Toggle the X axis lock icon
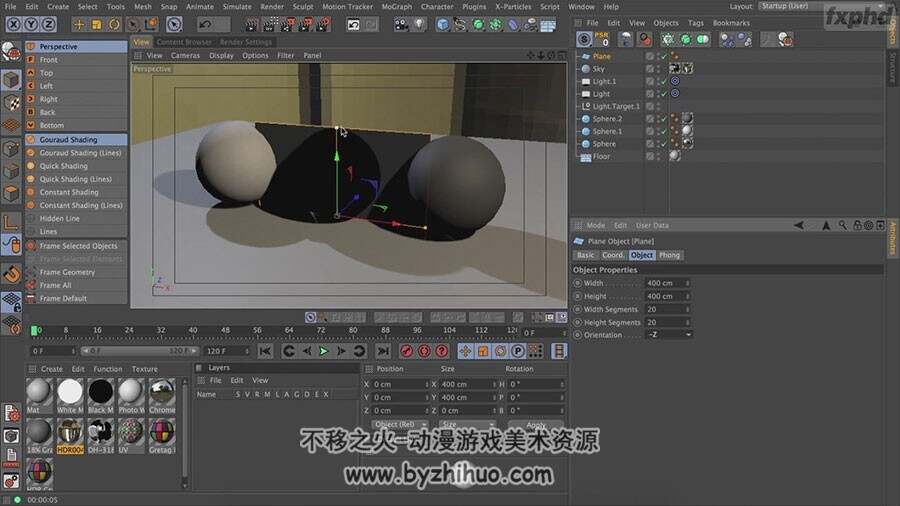 coord(14,24)
